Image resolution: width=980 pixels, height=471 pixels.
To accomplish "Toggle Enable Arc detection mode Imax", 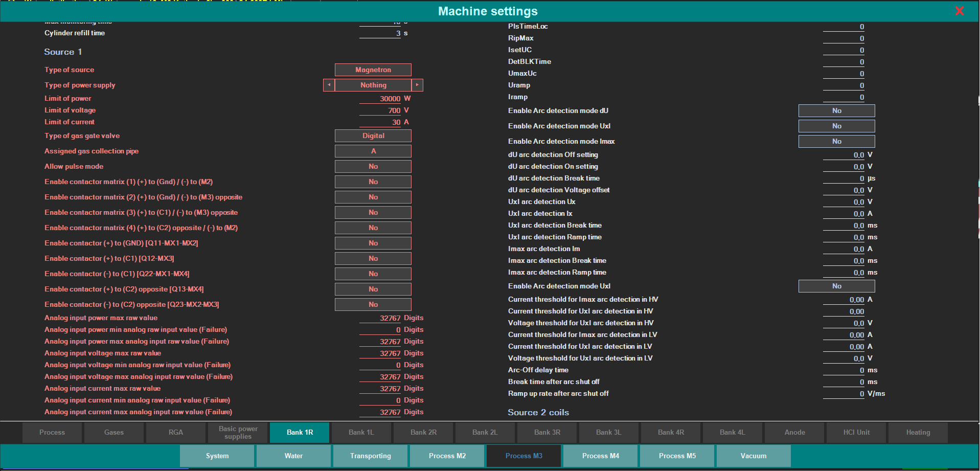I will click(x=836, y=142).
